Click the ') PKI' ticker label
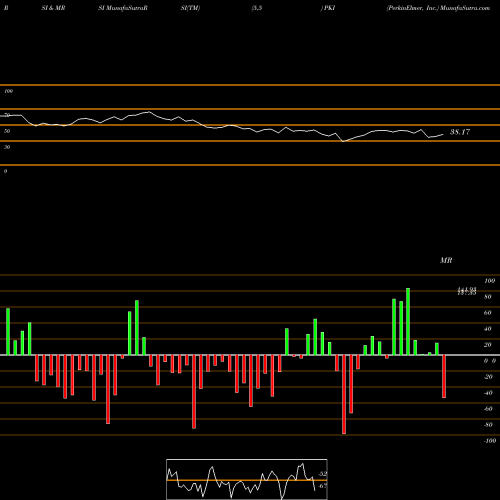Viewport: 500px width, 500px height. point(328,8)
